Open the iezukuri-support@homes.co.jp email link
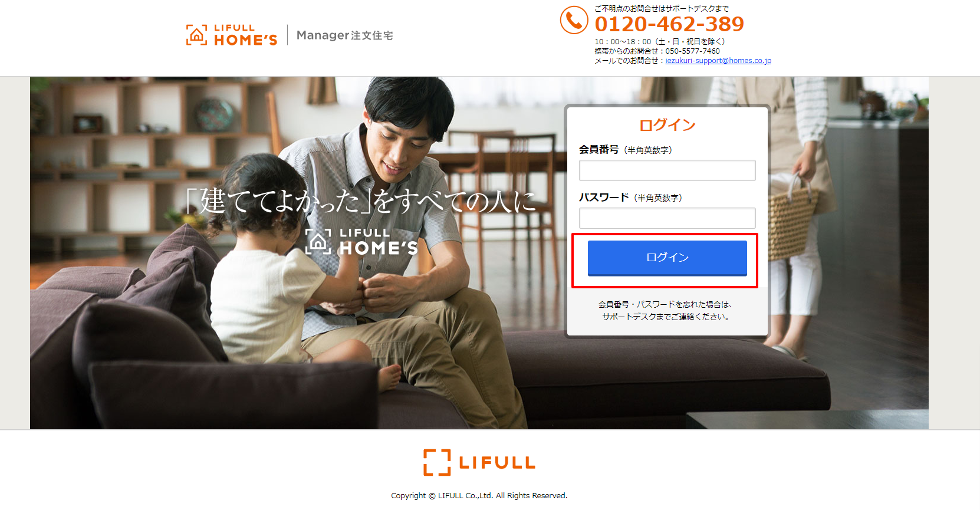 [x=718, y=61]
